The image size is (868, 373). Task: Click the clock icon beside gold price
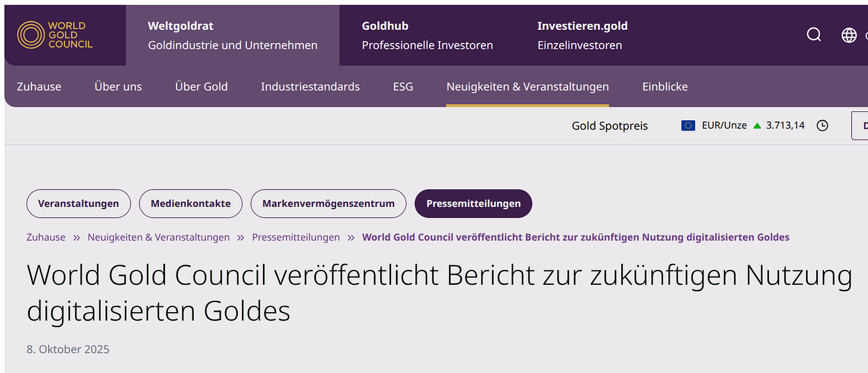coord(822,126)
